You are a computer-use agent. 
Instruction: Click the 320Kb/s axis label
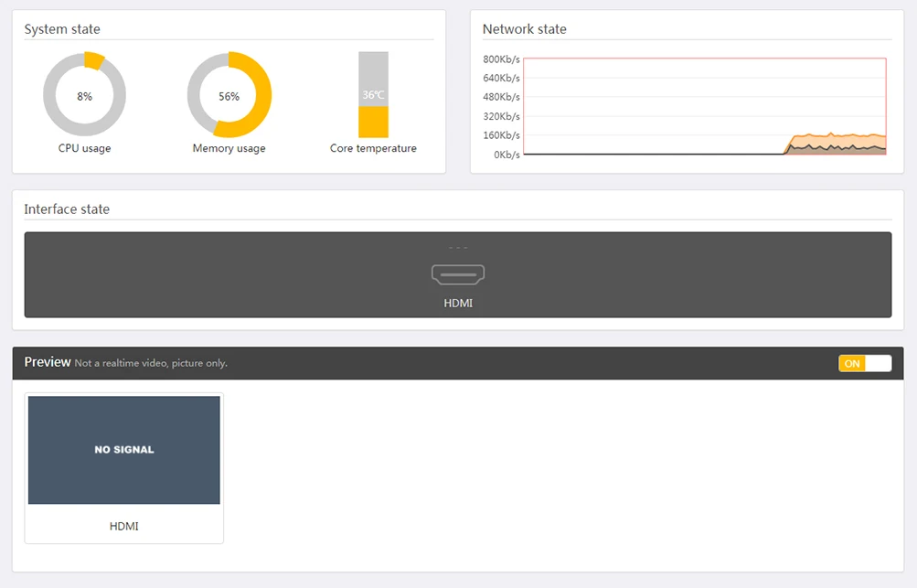tap(501, 116)
